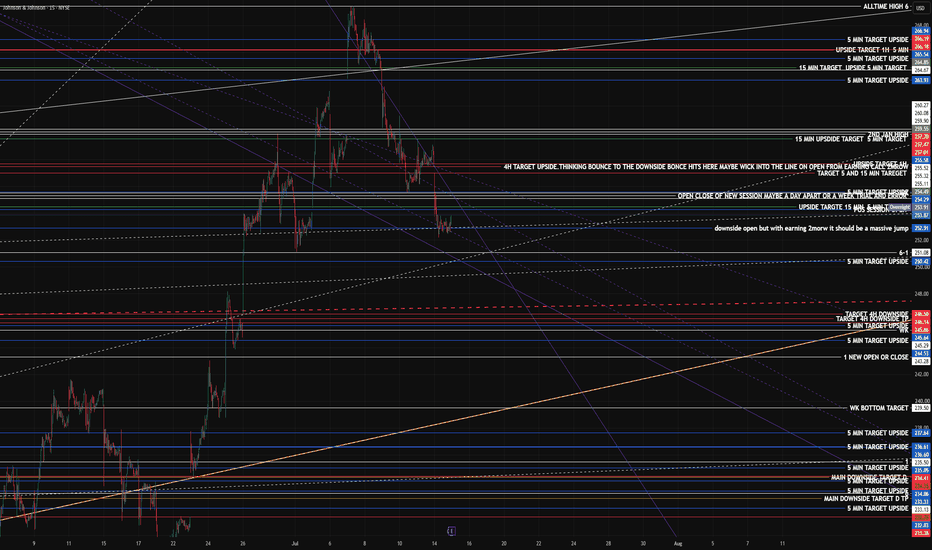
Task: Click the 'Jul' date on time axis
Action: (x=295, y=543)
